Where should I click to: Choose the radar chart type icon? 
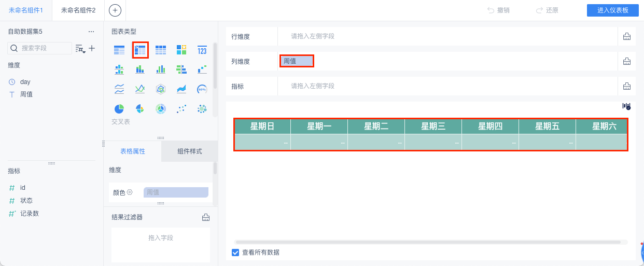coord(161,89)
